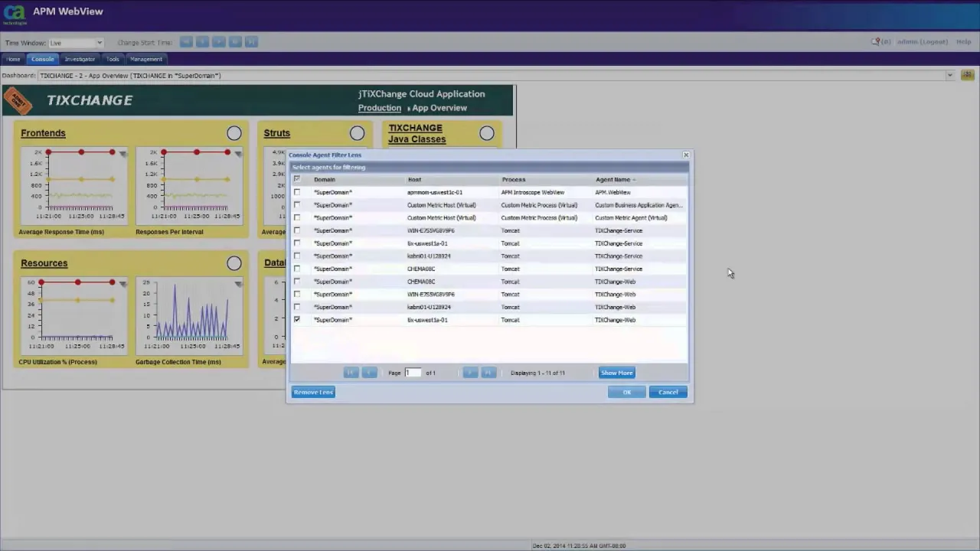Check WIN-E7S5VG8V9F6 TIXChange-Service agent checkbox

[297, 230]
